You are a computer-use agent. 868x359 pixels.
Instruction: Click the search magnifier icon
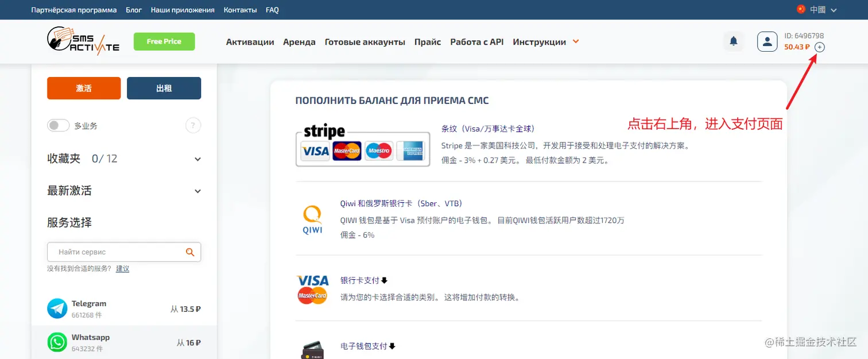(x=190, y=252)
